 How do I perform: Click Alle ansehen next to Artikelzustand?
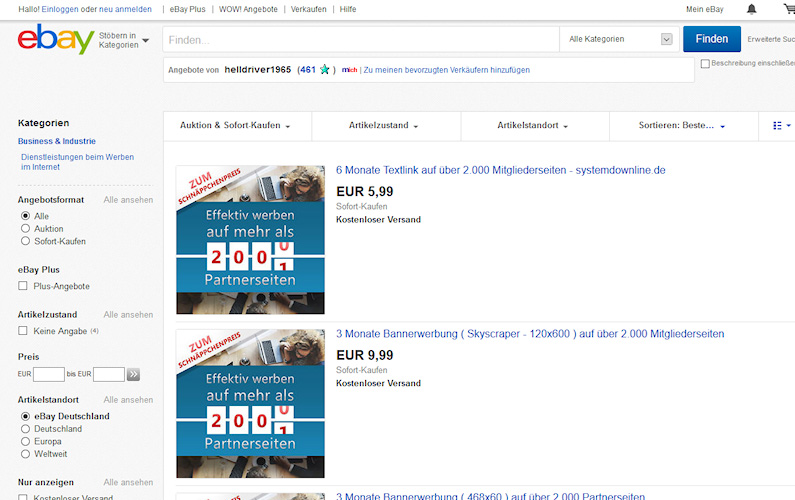coord(128,315)
